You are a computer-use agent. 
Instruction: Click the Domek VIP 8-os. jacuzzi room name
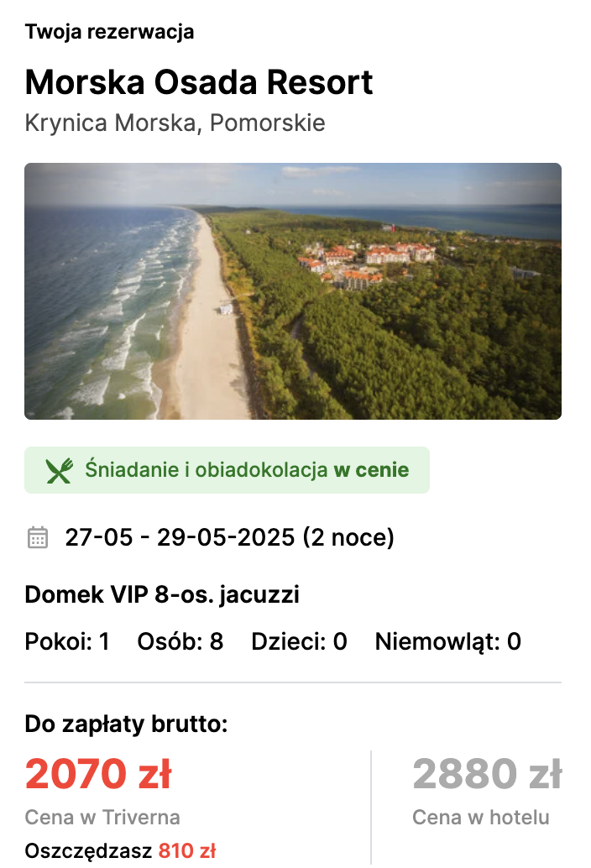(x=162, y=595)
